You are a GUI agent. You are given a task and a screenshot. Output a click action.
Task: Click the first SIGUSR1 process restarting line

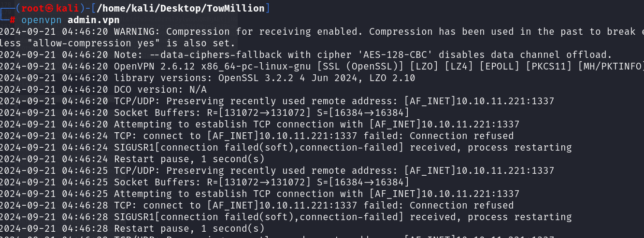[x=286, y=148]
